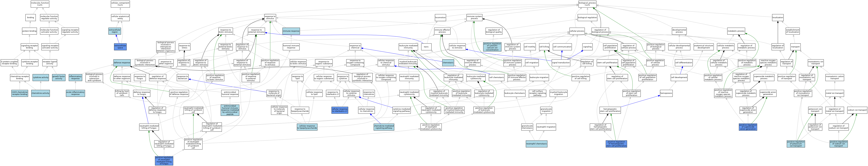Click the "humoral immune response" node
This screenshot has height=166, width=868.
(291, 47)
